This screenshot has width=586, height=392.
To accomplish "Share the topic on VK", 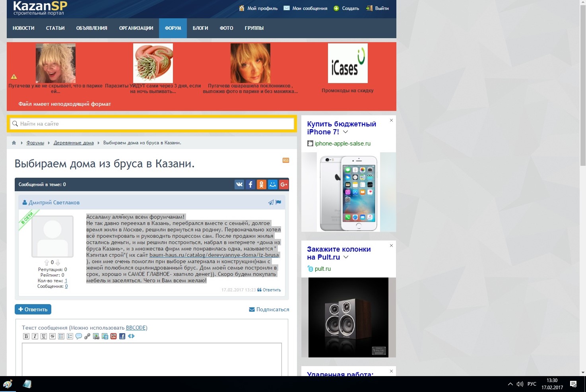I will pos(239,184).
